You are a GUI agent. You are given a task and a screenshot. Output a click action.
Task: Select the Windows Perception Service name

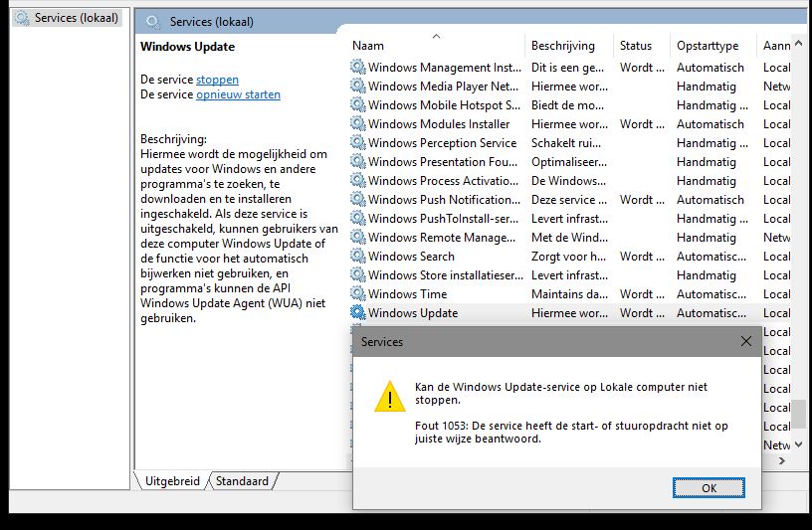pyautogui.click(x=442, y=143)
